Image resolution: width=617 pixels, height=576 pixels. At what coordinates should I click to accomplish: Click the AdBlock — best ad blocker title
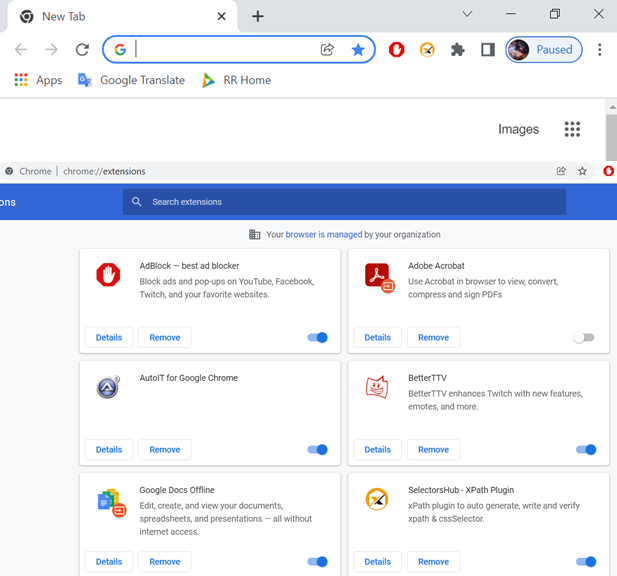click(x=189, y=266)
